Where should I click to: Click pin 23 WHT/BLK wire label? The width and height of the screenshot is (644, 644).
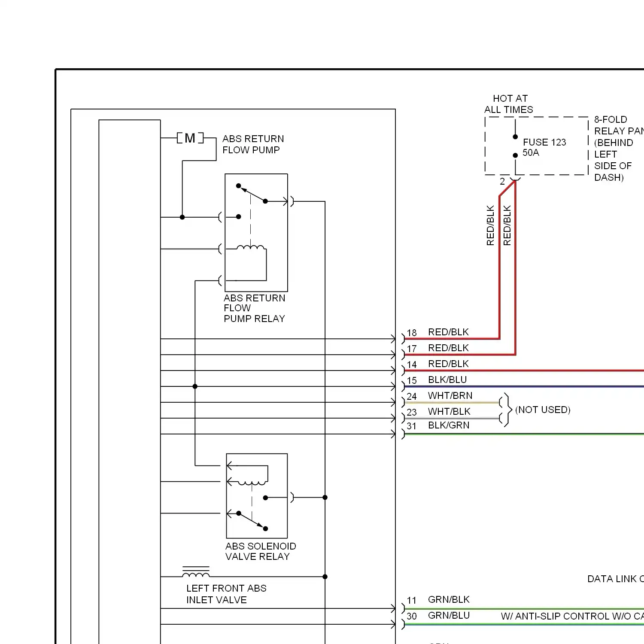point(449,411)
